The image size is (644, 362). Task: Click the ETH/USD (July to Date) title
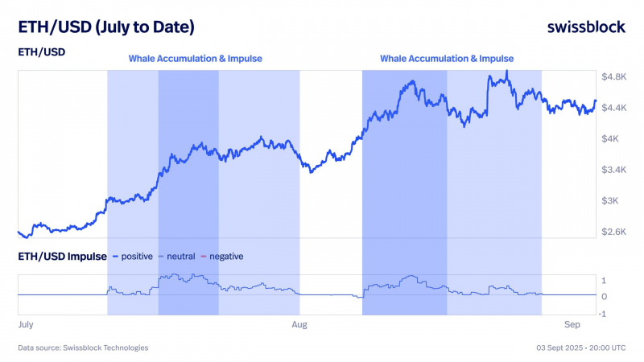pos(106,27)
